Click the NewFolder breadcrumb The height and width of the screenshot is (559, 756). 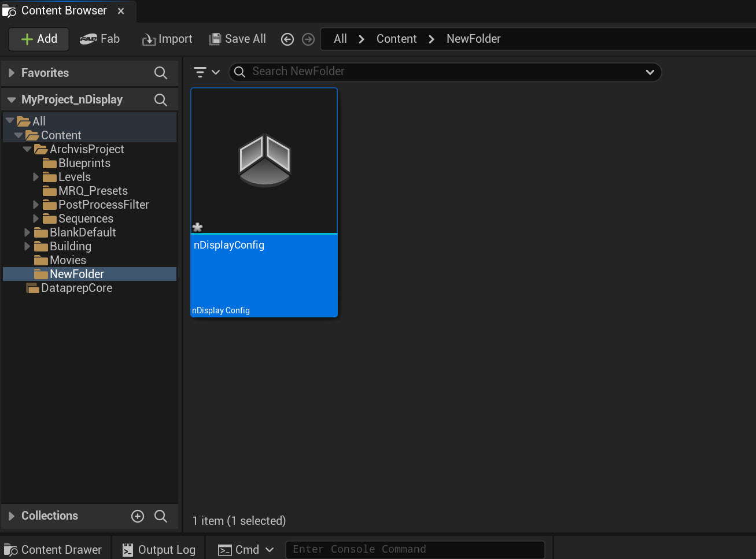coord(473,39)
